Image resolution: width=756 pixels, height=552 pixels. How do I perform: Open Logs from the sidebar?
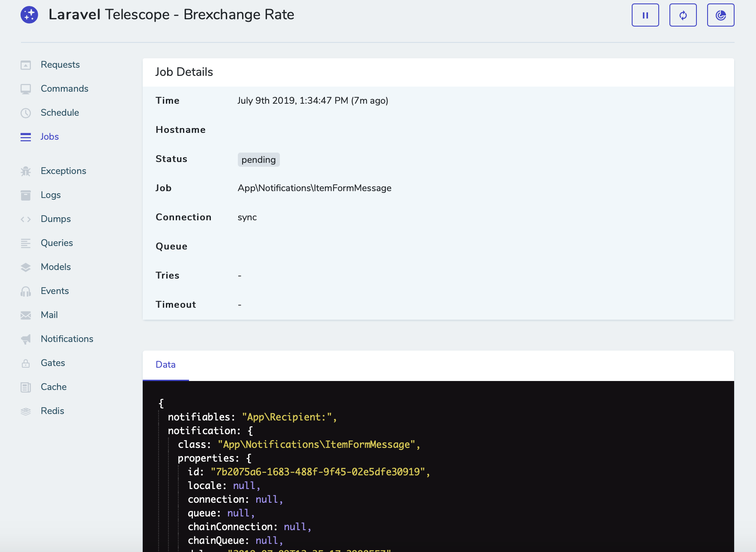(51, 195)
